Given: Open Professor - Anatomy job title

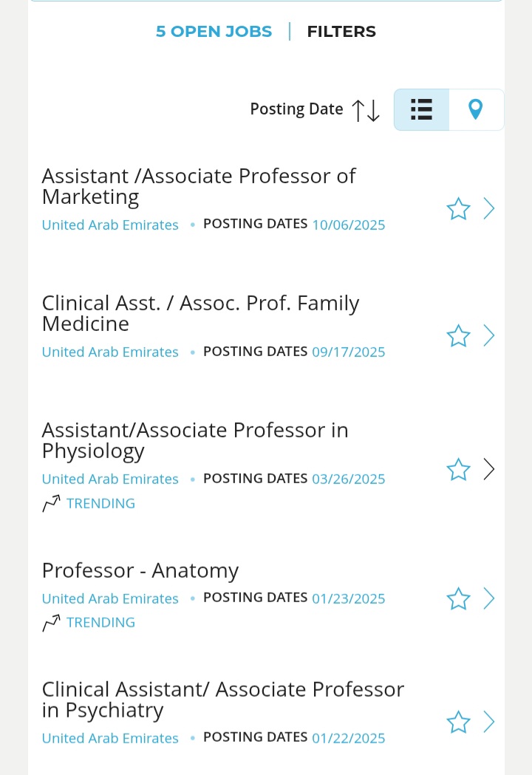Looking at the screenshot, I should click(x=140, y=570).
